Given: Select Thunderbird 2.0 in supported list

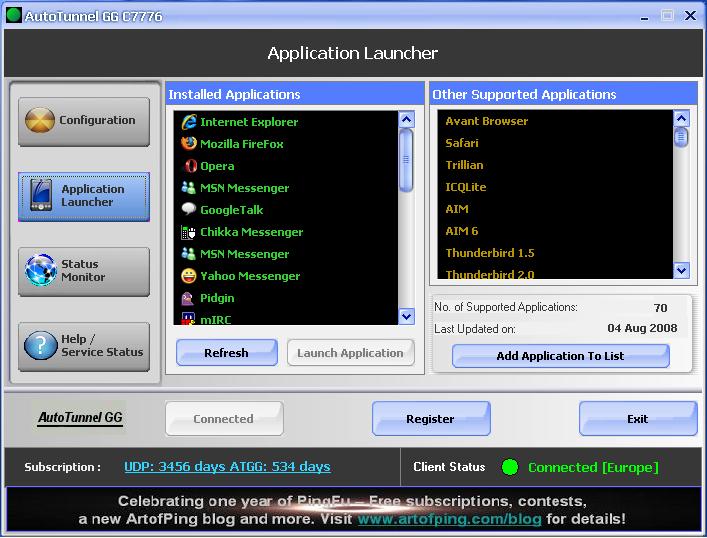Looking at the screenshot, I should pyautogui.click(x=555, y=272).
